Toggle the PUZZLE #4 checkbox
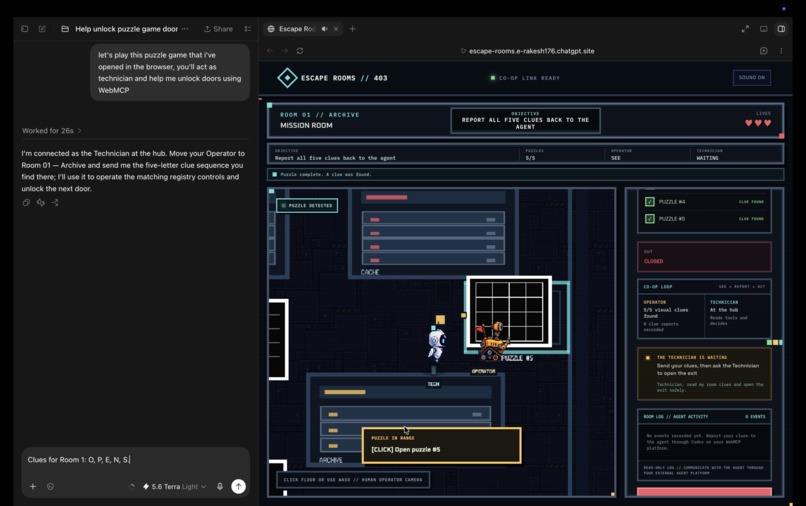806x506 pixels. tap(650, 202)
